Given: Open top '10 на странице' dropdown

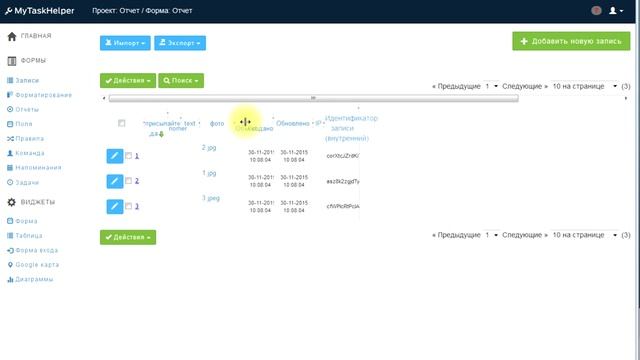Looking at the screenshot, I should [x=584, y=86].
